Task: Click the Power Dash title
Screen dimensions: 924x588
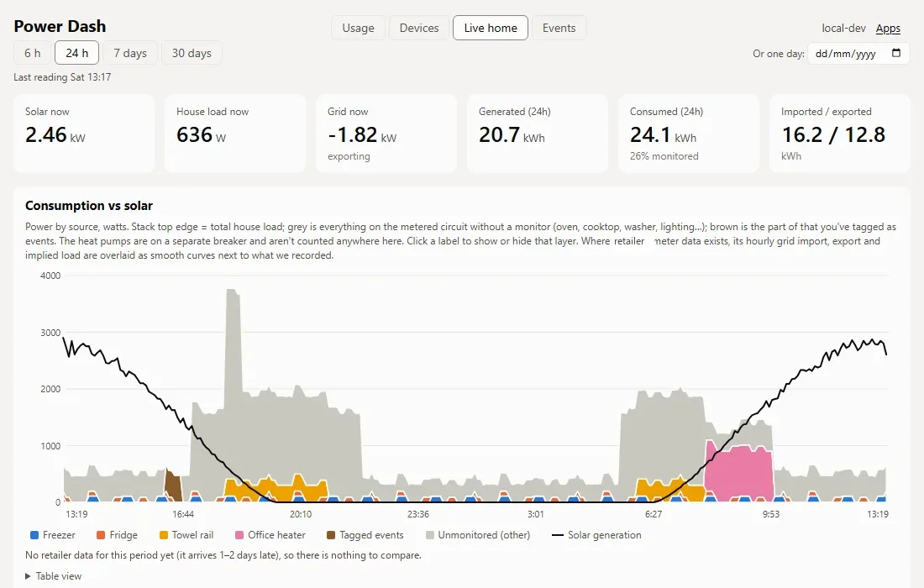Action: pos(60,27)
